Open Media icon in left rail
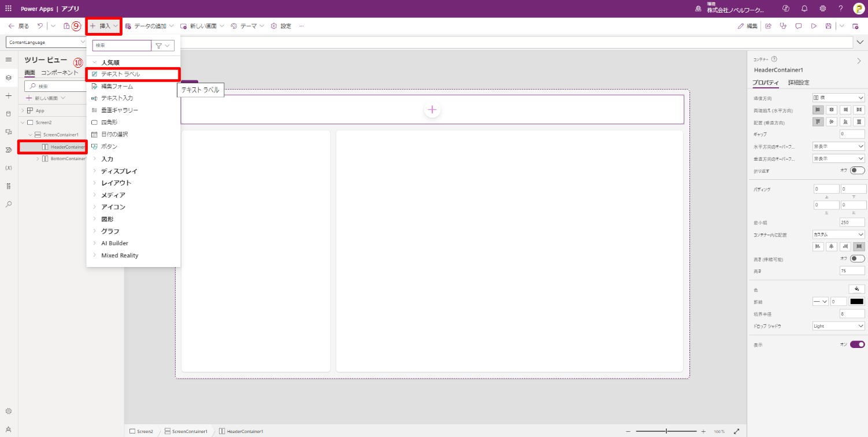The width and height of the screenshot is (868, 437). 9,132
